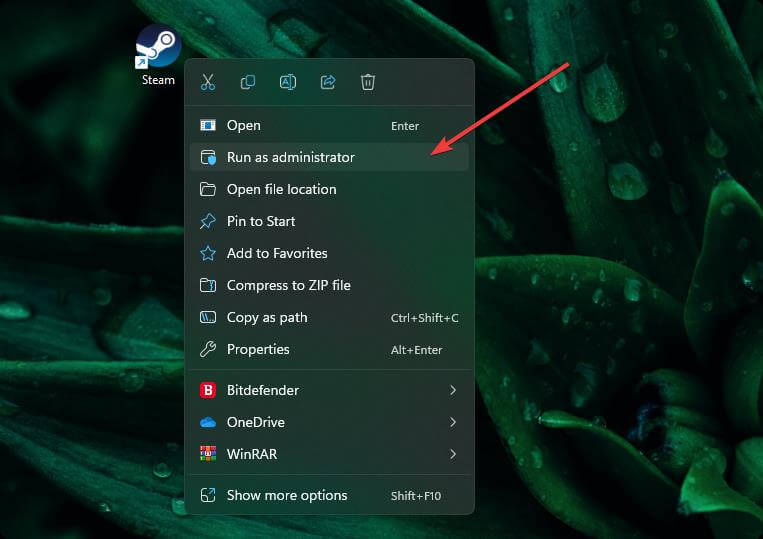Choose Show more options
The image size is (763, 539).
(329, 496)
